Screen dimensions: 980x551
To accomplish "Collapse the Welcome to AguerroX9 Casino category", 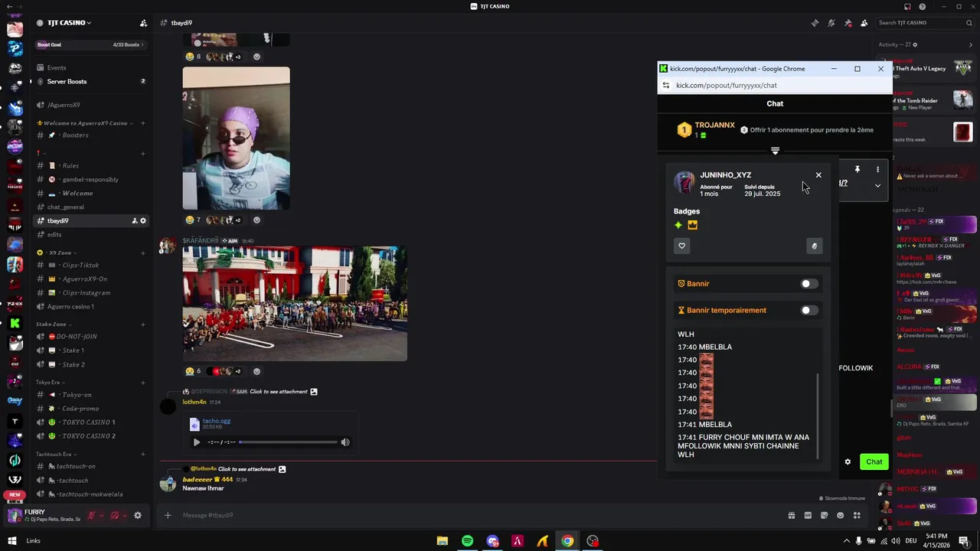I will coord(85,123).
